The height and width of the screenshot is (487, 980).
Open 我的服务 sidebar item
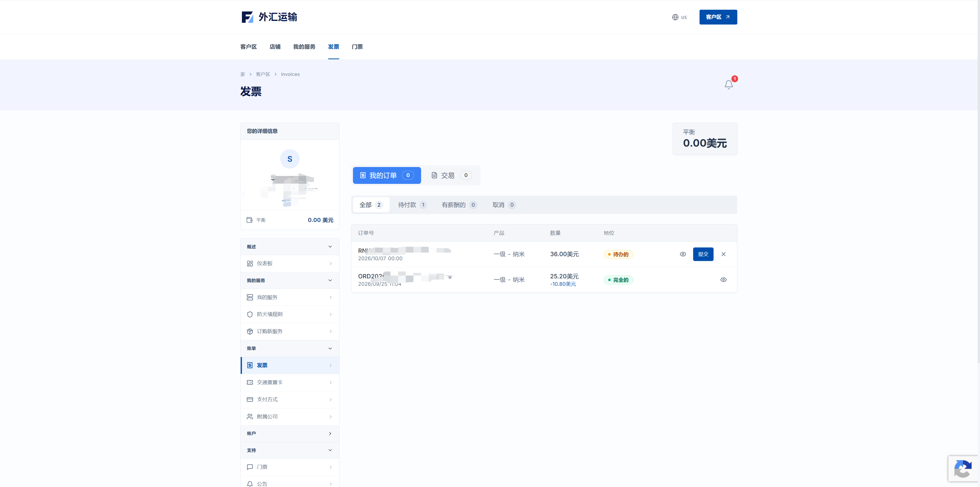[x=290, y=297]
